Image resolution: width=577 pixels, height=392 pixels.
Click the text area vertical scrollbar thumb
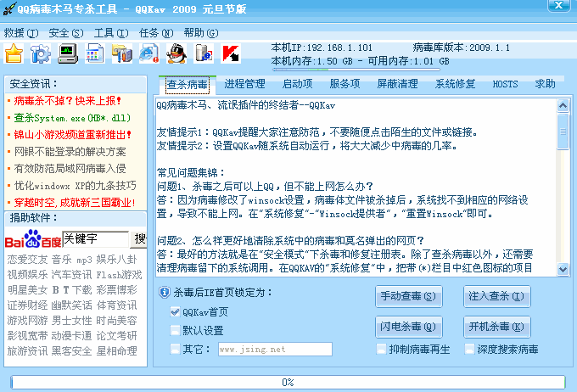point(563,132)
